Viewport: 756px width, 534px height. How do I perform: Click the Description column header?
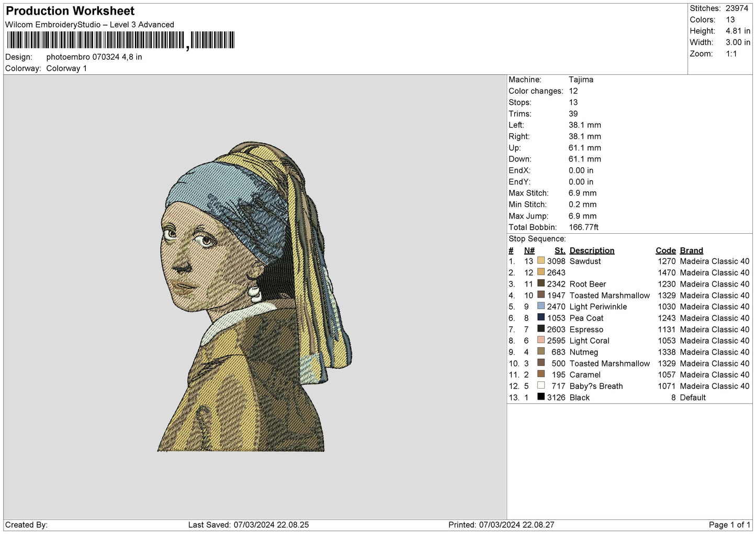[x=592, y=251]
